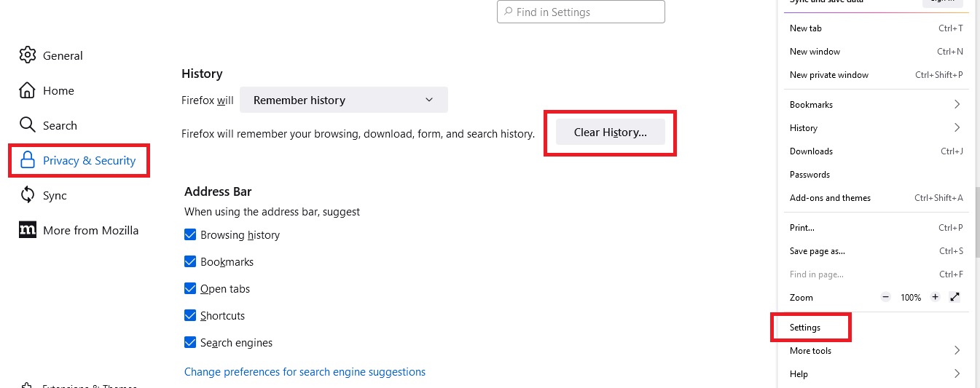Open Settings from the application menu

877,328
